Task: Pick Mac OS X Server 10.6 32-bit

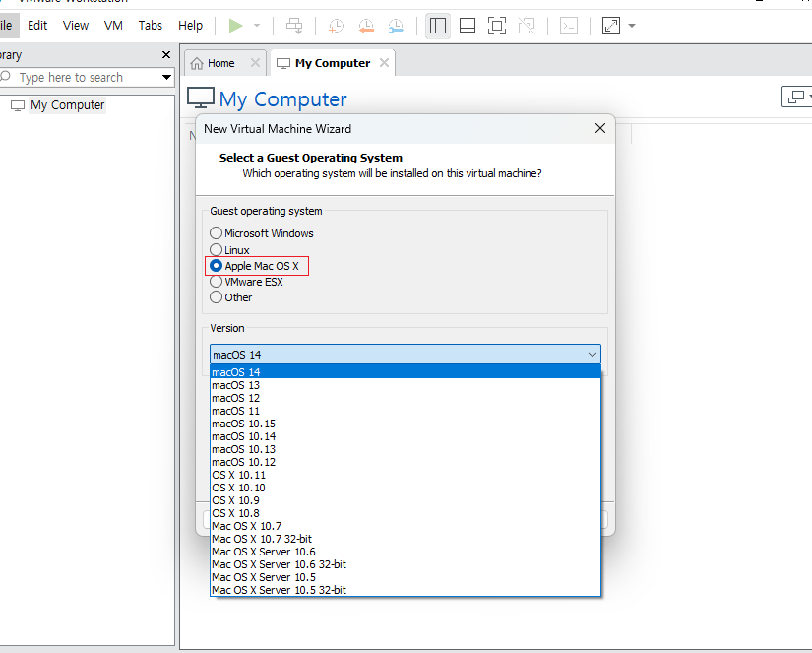Action: tap(405, 564)
